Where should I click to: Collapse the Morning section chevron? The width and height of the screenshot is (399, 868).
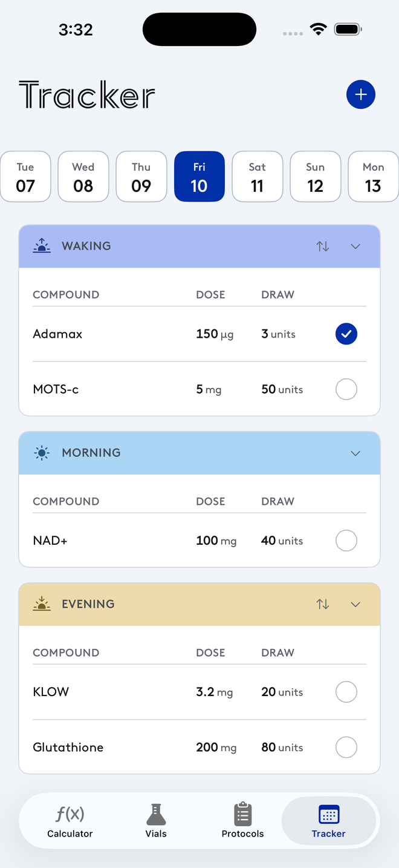(x=355, y=453)
